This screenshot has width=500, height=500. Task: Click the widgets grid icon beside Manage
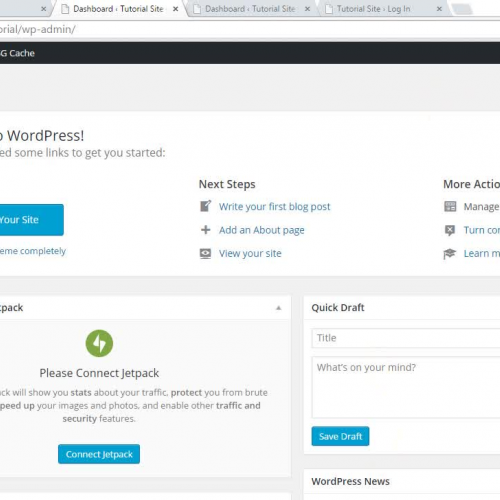(x=450, y=206)
